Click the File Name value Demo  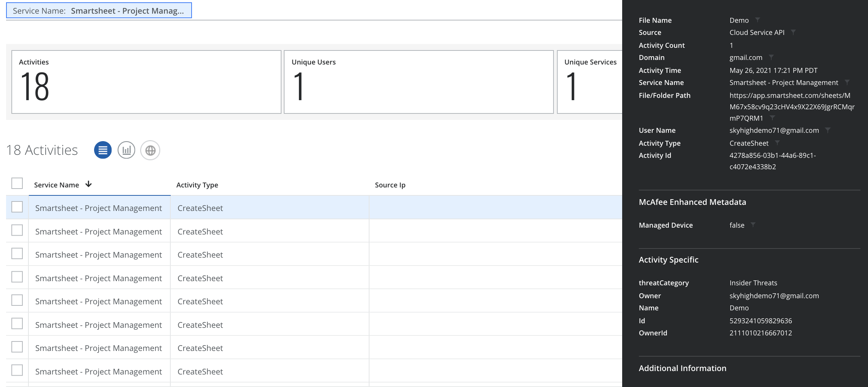[739, 20]
